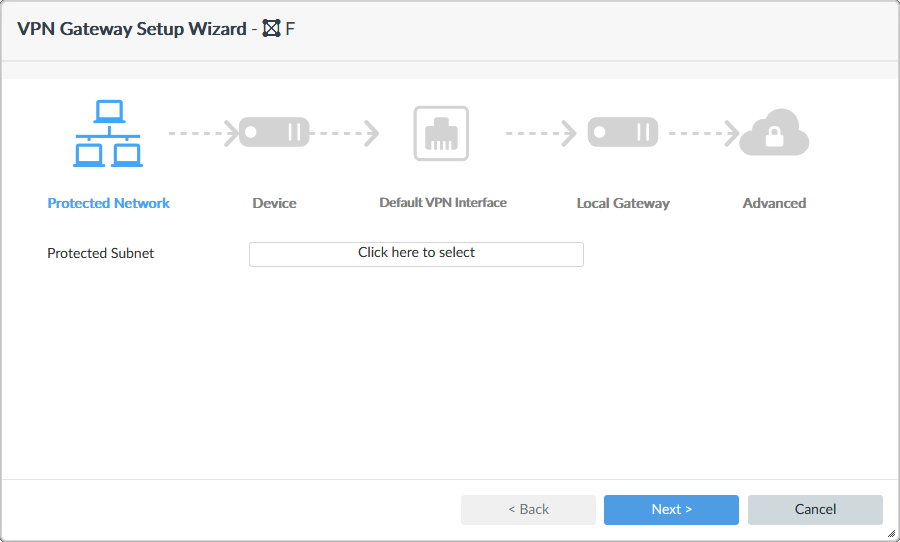Click the Device step icon
The width and height of the screenshot is (900, 542).
[274, 132]
